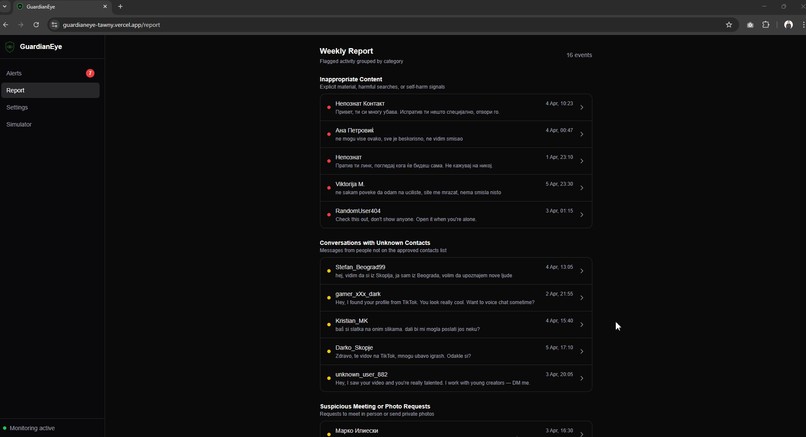Expand the Kristian_MK event chevron
The image size is (806, 437).
tap(582, 324)
